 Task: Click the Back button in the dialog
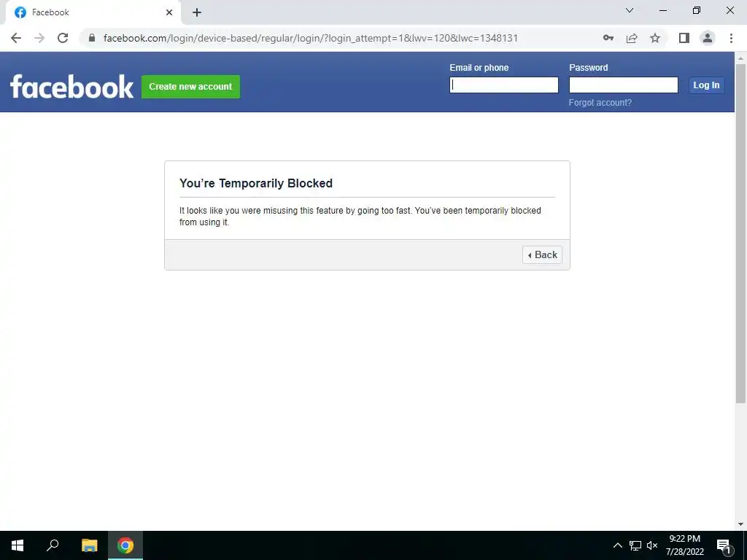click(x=542, y=254)
